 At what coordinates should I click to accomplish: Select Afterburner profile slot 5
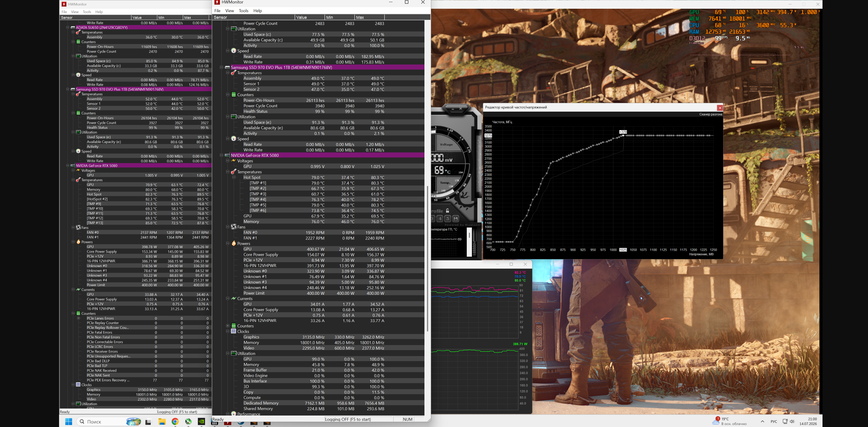448,219
